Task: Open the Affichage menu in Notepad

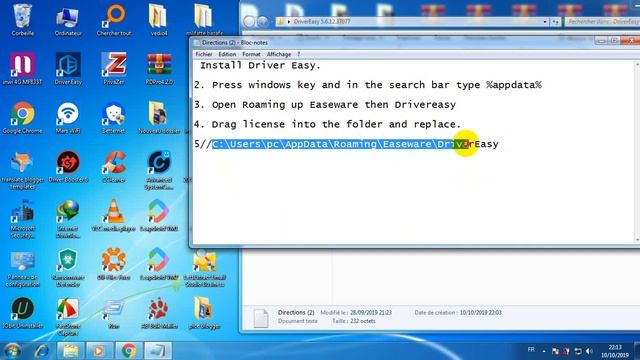Action: point(279,54)
